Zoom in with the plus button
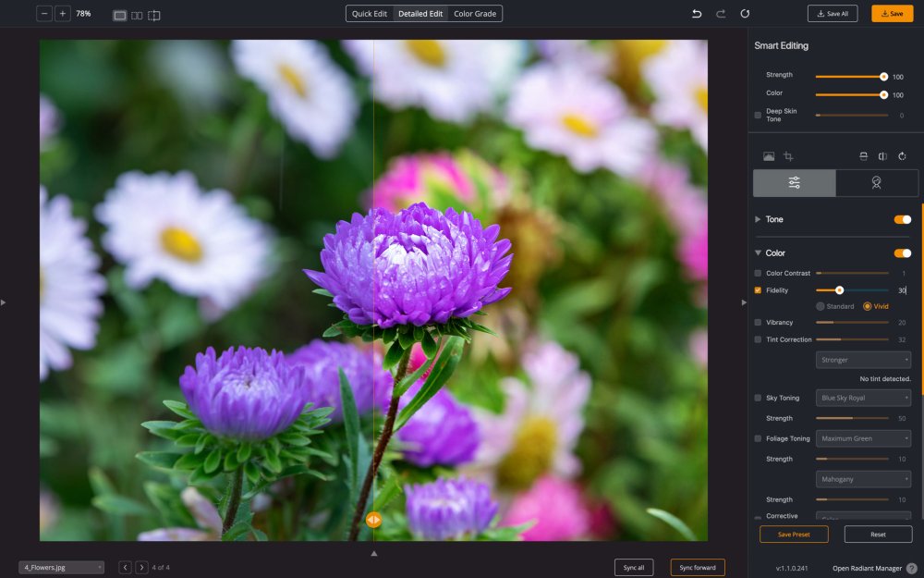Viewport: 924px width, 578px height. pyautogui.click(x=63, y=14)
